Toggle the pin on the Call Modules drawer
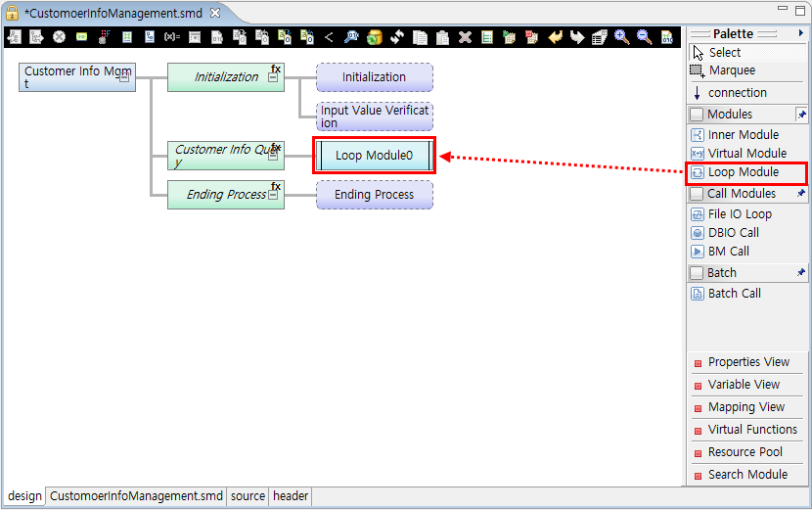This screenshot has height=510, width=812. point(801,193)
